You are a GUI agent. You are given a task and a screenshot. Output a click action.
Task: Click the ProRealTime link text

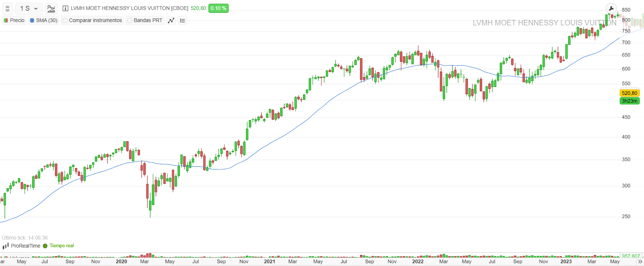point(26,246)
